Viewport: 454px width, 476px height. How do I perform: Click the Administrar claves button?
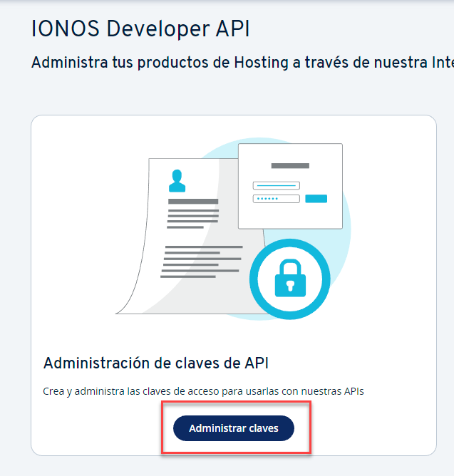point(233,428)
